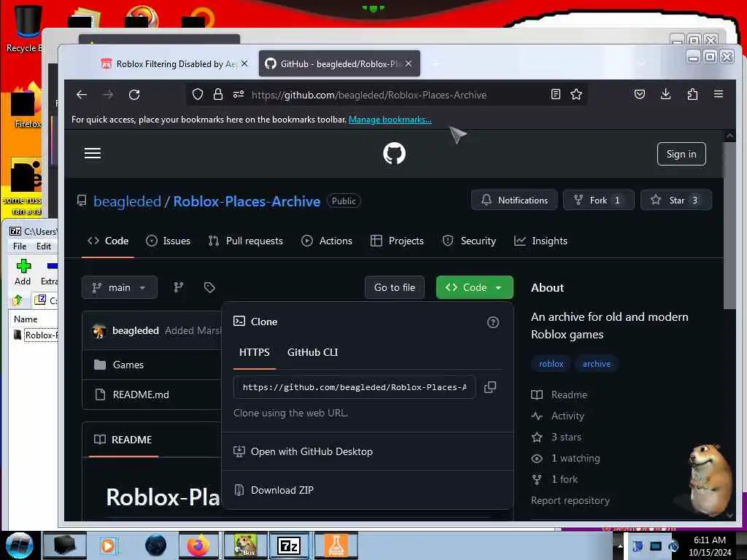Open clone help question mark icon
Image resolution: width=747 pixels, height=560 pixels.
493,322
